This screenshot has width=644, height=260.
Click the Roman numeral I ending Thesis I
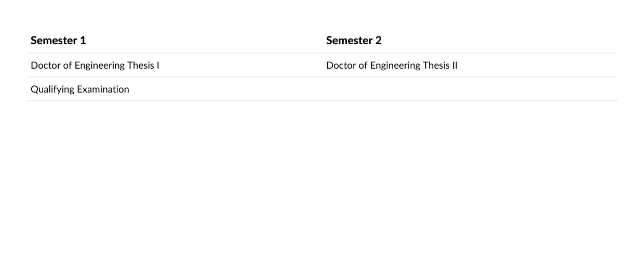pyautogui.click(x=158, y=66)
